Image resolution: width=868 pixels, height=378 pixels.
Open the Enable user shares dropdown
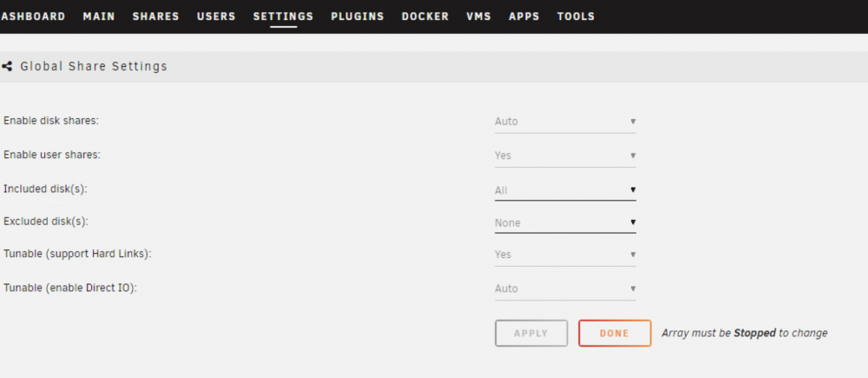click(x=565, y=156)
